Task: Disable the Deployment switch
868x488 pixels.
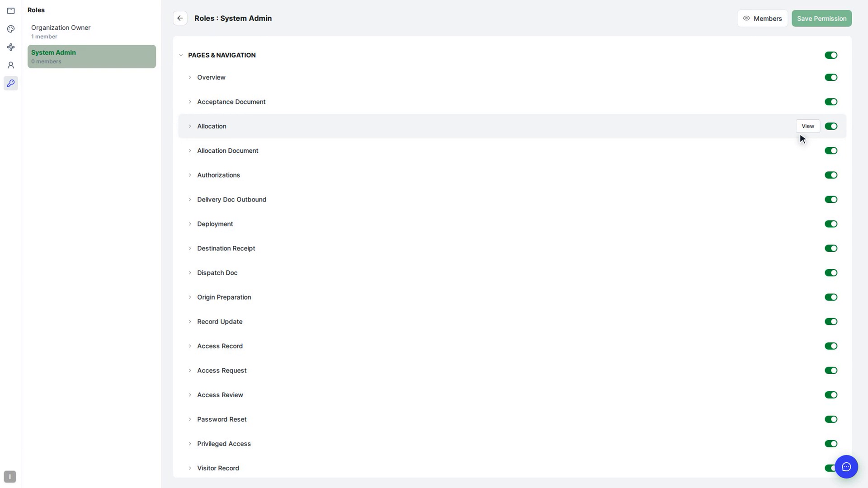Action: tap(831, 224)
